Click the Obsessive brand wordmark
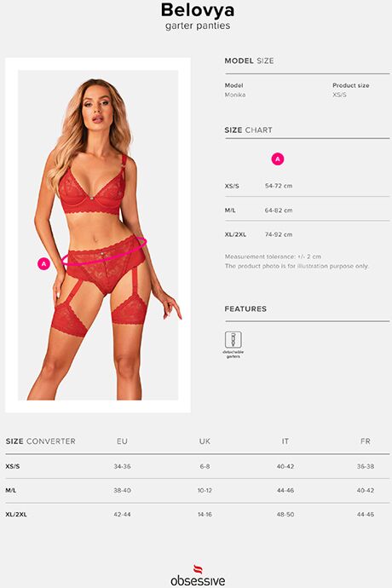Viewport: 392px width, 588px height. 198,581
